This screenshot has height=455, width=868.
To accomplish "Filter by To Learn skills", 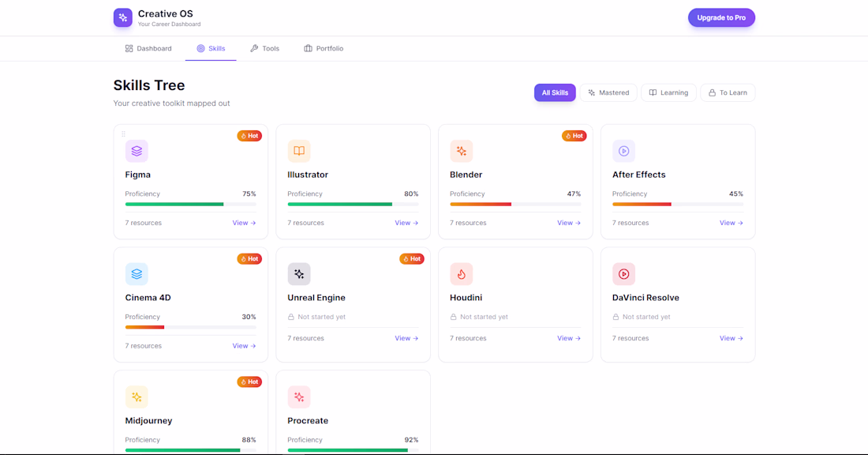I will point(728,92).
